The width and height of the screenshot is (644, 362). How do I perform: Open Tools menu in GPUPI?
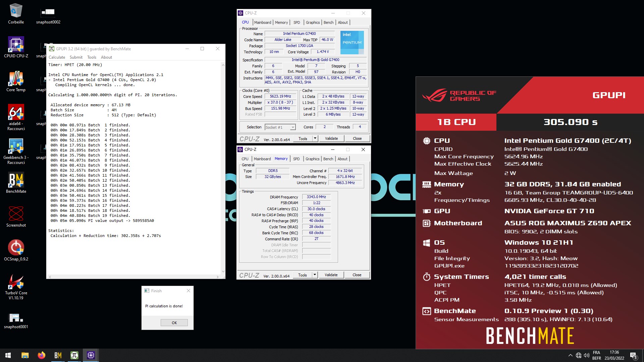[92, 57]
